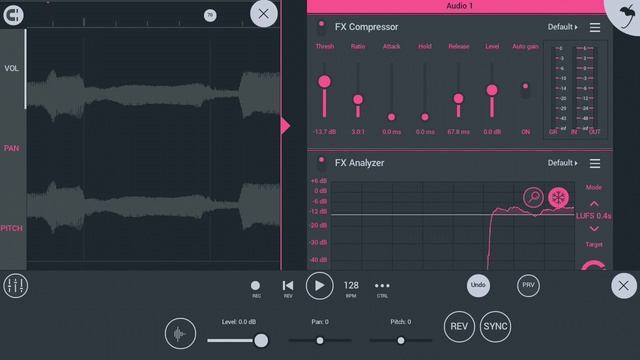Viewport: 640px width, 360px height.
Task: Click the lower waveform channel
Action: point(153,207)
